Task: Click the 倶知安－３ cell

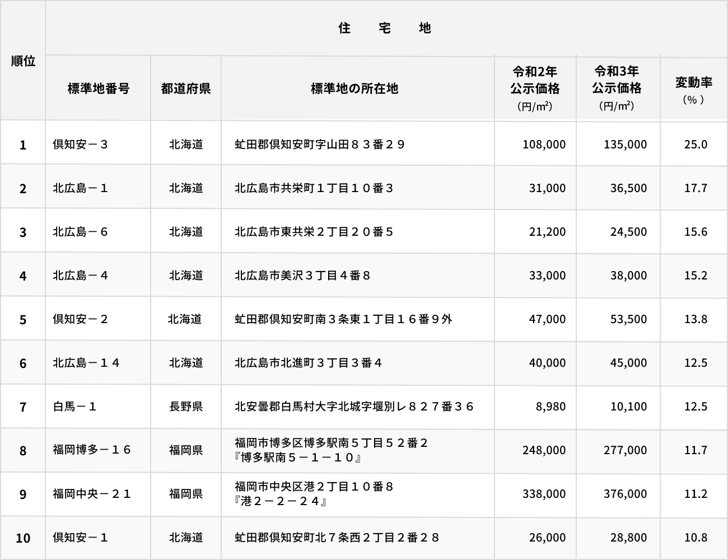Action: coord(81,144)
